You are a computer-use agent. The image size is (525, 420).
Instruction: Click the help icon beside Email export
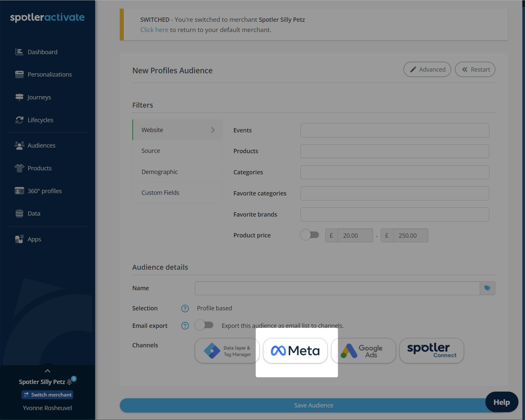185,326
